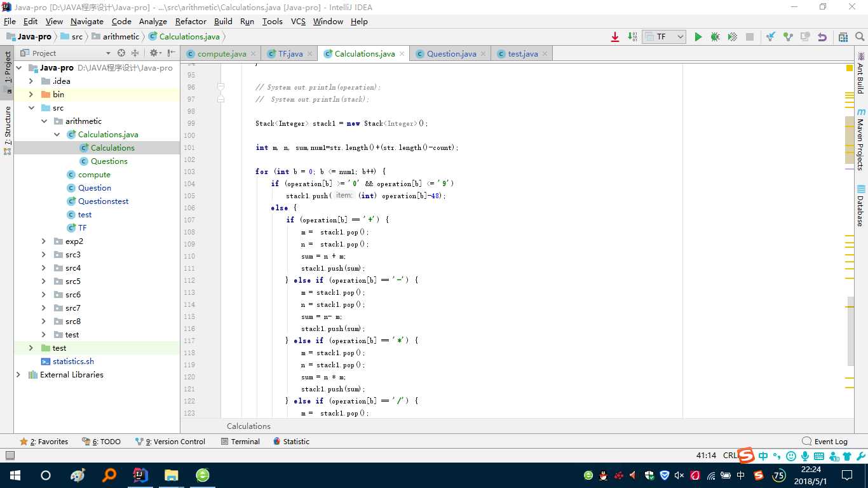Close the TF.java editor tab

[311, 54]
